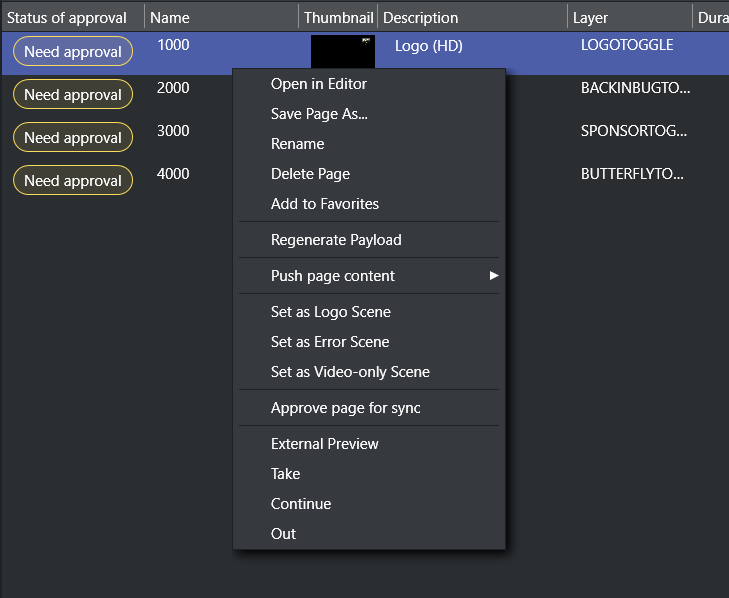Click Need approval badge for page 1000
The width and height of the screenshot is (729, 598).
(x=73, y=52)
